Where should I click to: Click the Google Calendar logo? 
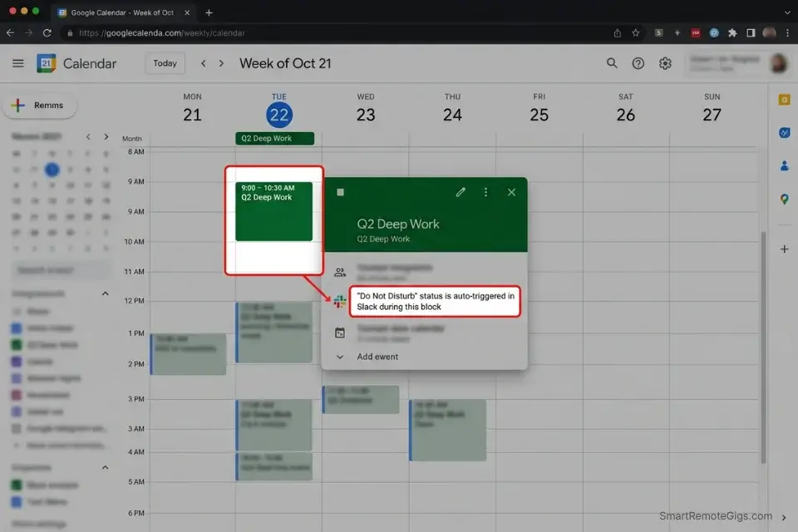pyautogui.click(x=46, y=63)
